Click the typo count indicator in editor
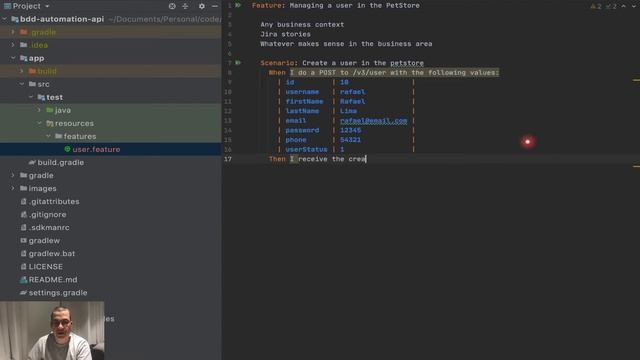640x360 pixels. 611,6
